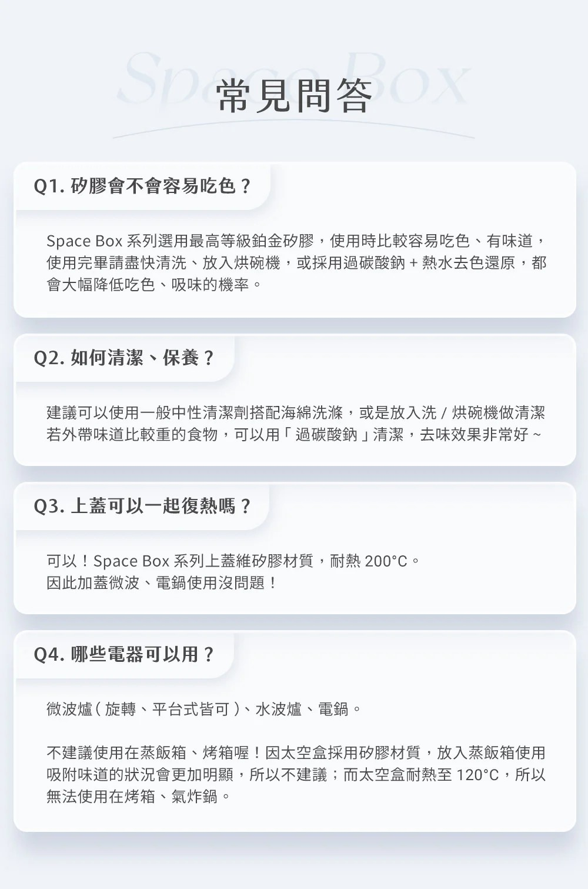Click the line listing 微波爐、水波爐、電鍋
Screen dimensions: 588x889
point(204,709)
